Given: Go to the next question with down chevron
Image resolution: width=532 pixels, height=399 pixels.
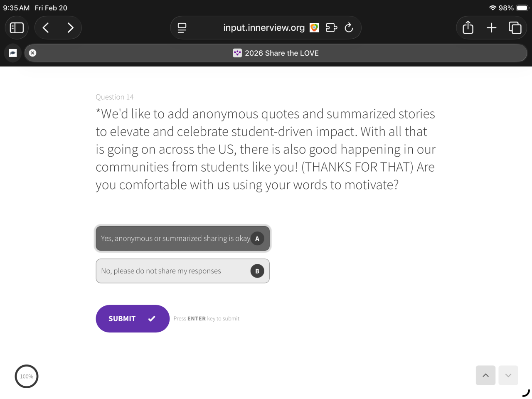Looking at the screenshot, I should pyautogui.click(x=508, y=375).
